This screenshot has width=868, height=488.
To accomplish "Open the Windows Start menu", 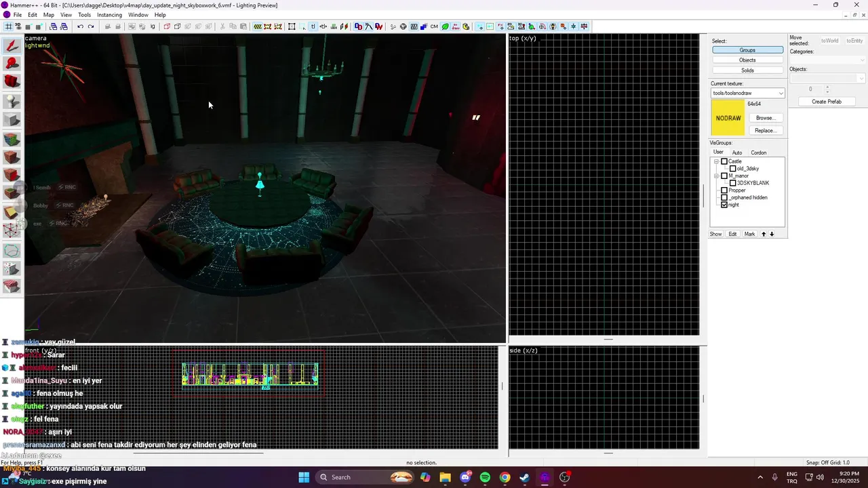I will tap(304, 477).
